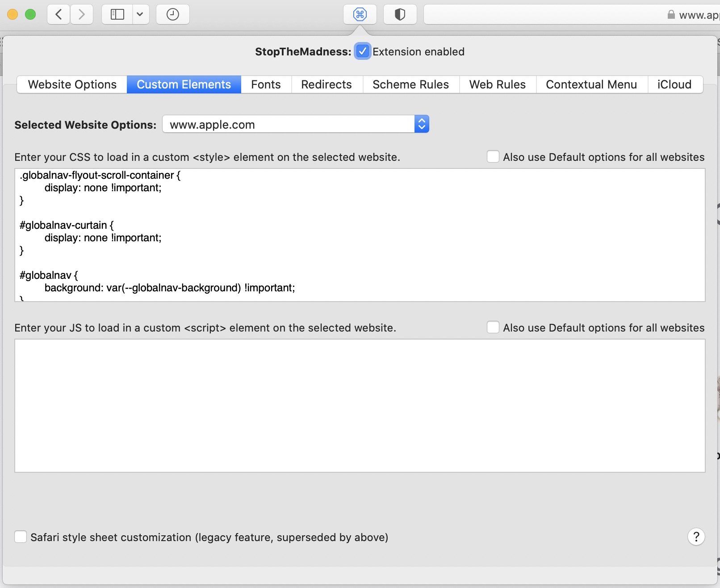Enable Default options checkbox for CSS

tap(493, 157)
